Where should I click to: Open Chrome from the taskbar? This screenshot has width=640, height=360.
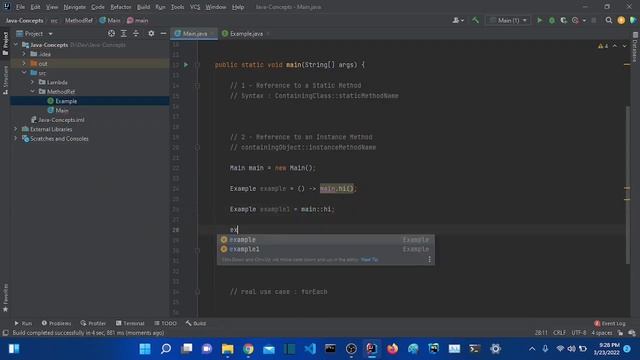(x=248, y=349)
